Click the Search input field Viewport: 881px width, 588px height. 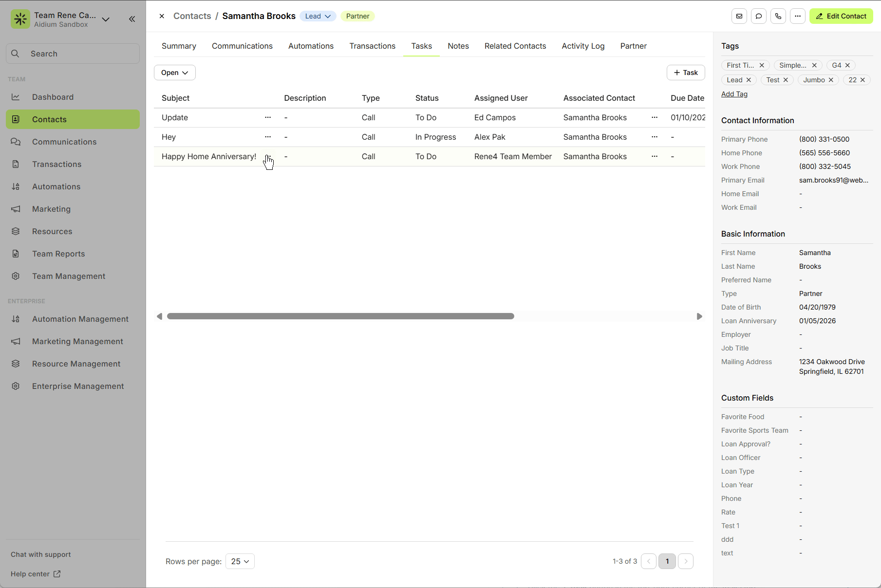click(x=73, y=54)
